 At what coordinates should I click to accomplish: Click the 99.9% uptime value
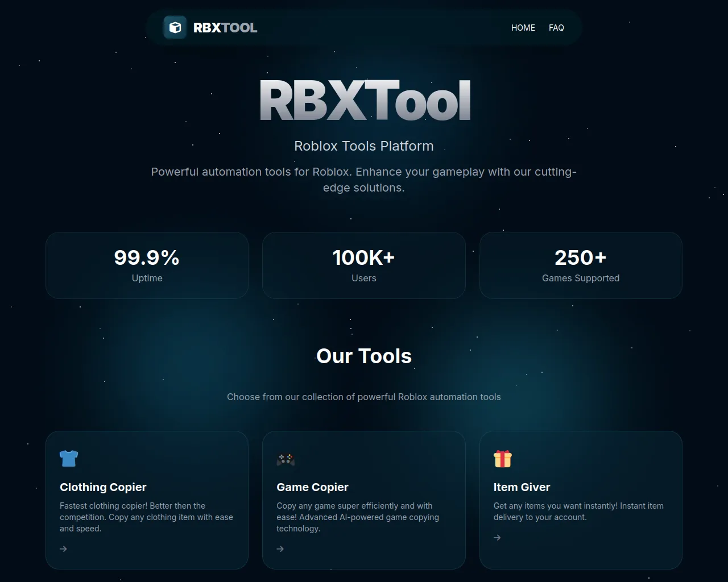pyautogui.click(x=147, y=257)
